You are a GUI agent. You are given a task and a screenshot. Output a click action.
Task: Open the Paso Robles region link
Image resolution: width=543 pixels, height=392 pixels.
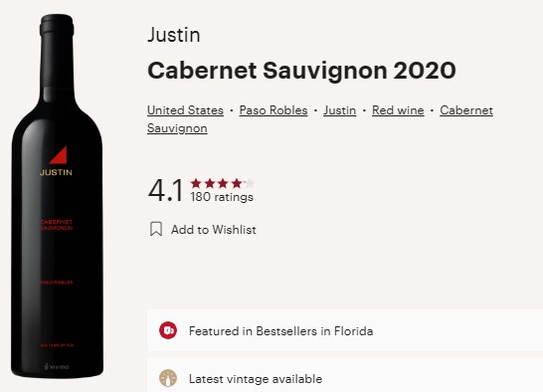(273, 110)
